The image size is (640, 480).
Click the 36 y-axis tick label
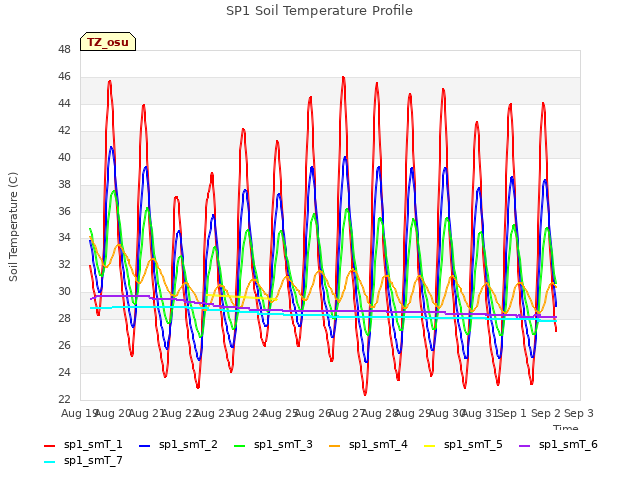pyautogui.click(x=64, y=211)
